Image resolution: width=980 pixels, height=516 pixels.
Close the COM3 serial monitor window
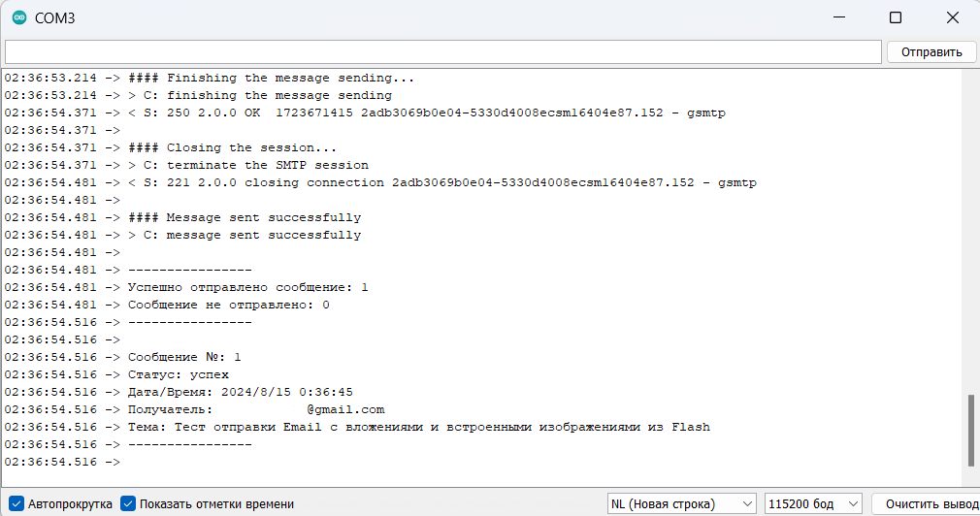[953, 17]
